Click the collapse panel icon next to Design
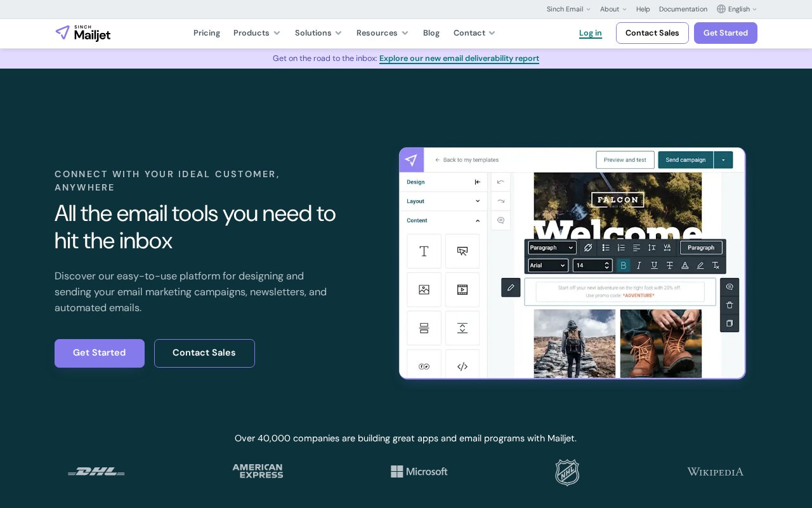The height and width of the screenshot is (508, 812). point(478,182)
